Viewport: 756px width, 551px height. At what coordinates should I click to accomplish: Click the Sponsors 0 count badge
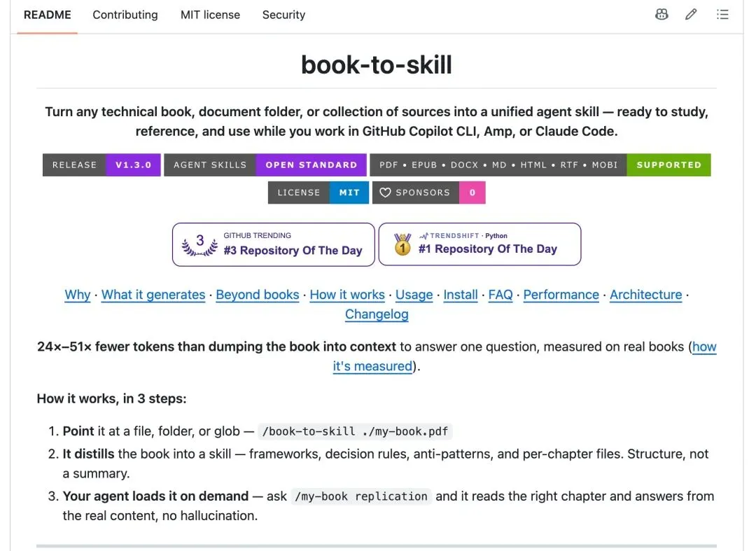click(428, 193)
